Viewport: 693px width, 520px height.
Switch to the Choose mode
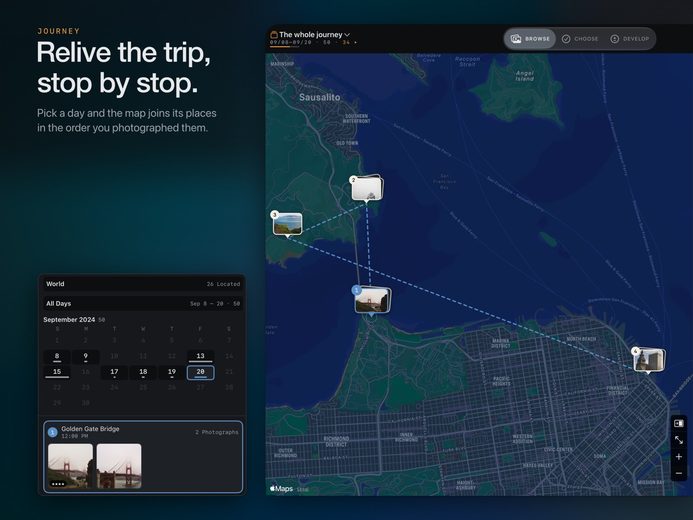point(580,39)
